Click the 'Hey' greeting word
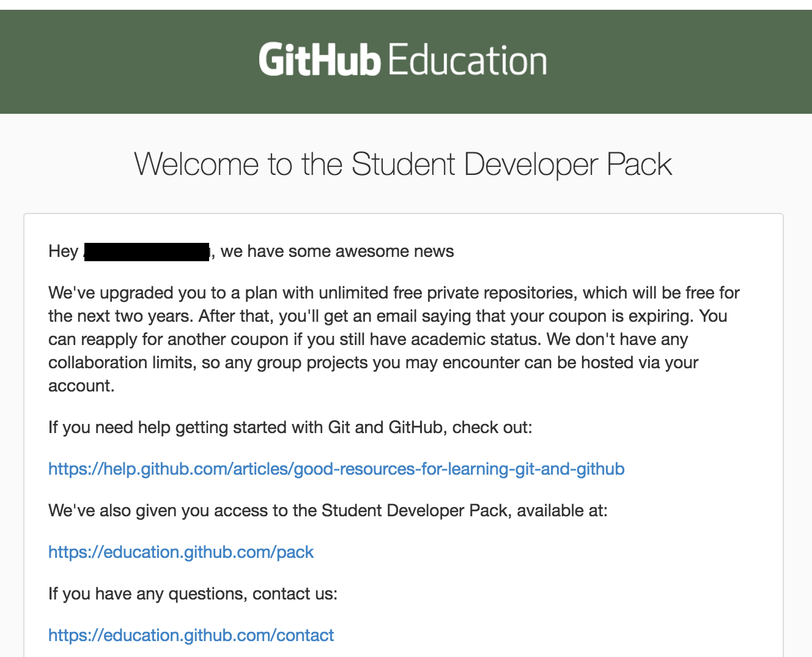The image size is (812, 657). [x=64, y=251]
